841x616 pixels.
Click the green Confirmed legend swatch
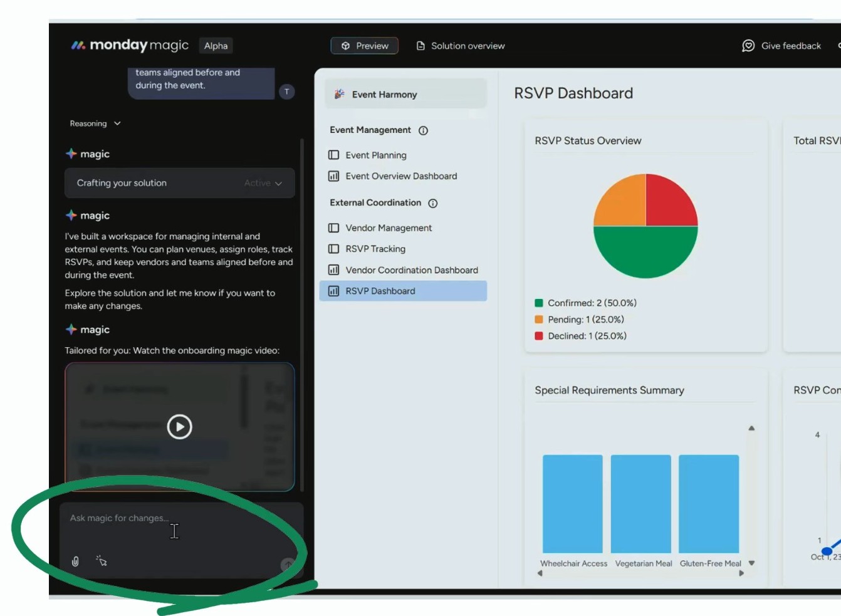point(539,303)
